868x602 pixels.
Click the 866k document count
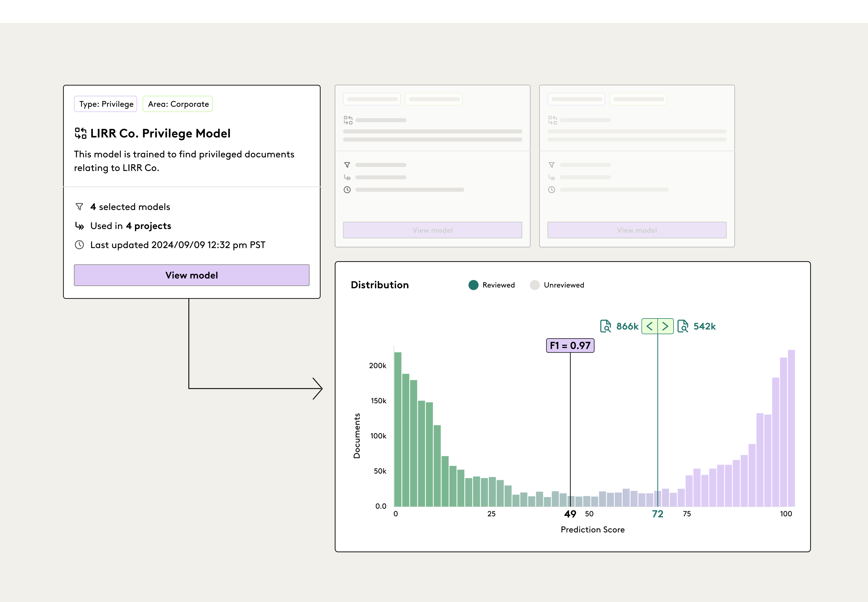tap(628, 326)
